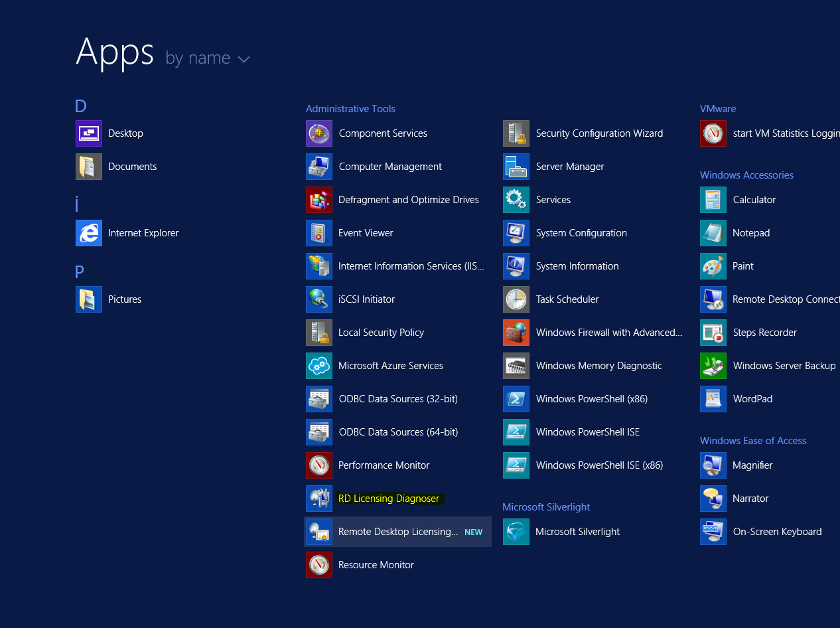Open the Magnifier app icon

coord(713,465)
